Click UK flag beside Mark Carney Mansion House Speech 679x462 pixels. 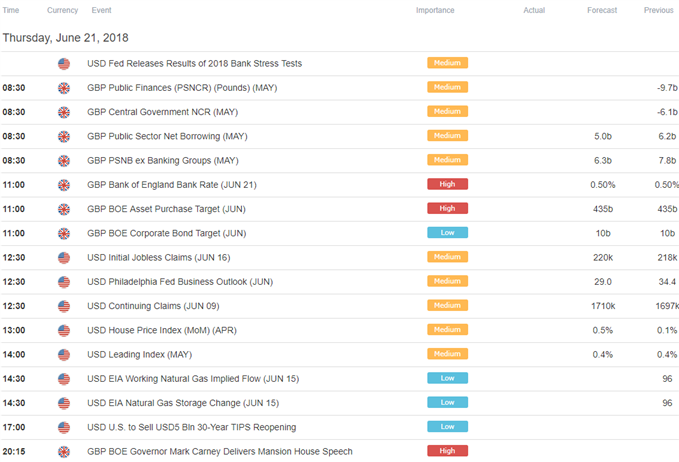click(64, 452)
